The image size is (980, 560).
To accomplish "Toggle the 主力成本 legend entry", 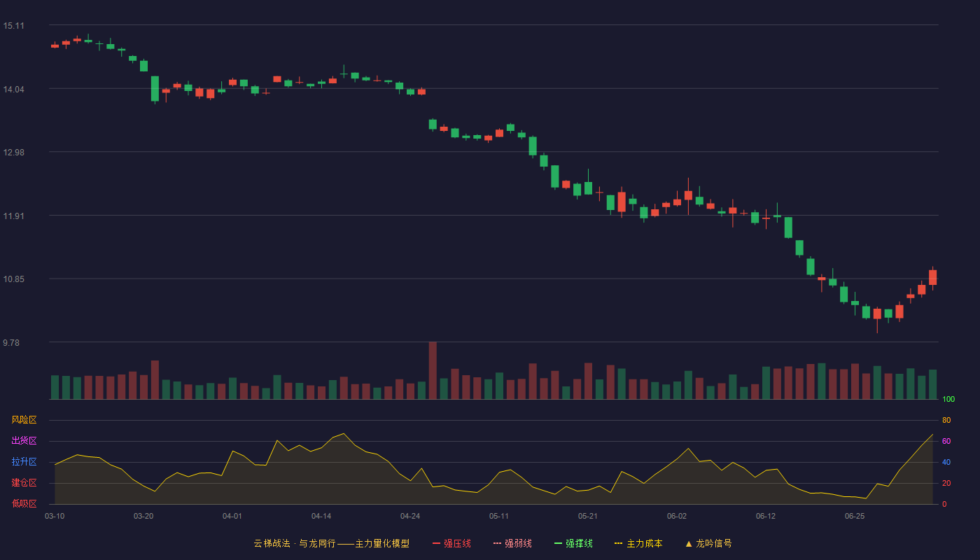I will pyautogui.click(x=638, y=543).
